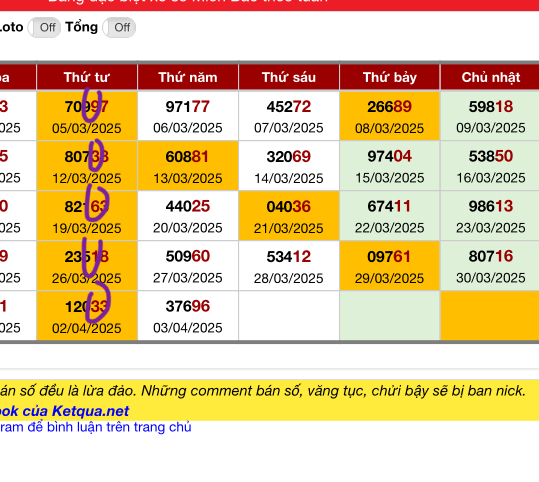This screenshot has height=482, width=539.
Task: Open the link to comment on homepage
Action: 96,427
